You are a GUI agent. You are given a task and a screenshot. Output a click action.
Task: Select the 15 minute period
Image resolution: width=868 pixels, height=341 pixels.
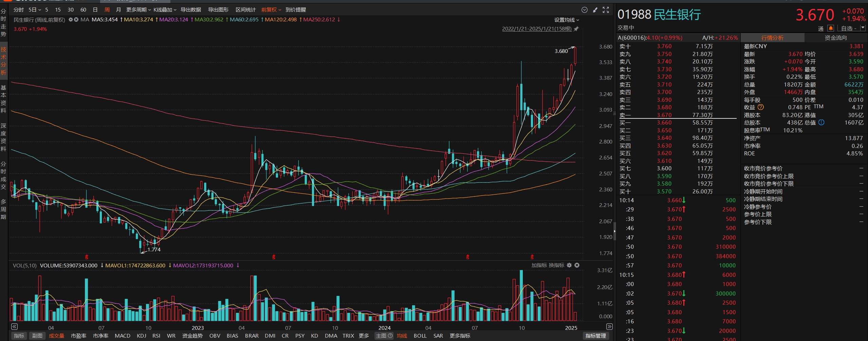pyautogui.click(x=58, y=10)
